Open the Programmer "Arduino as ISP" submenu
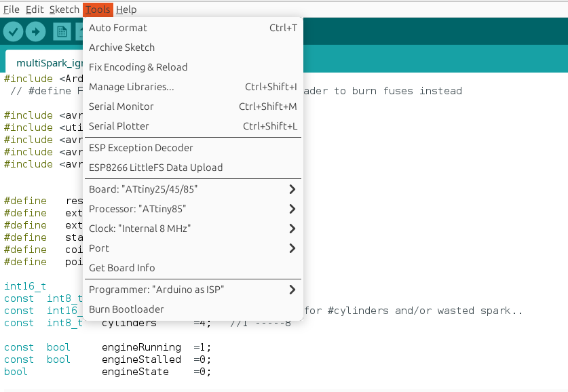Viewport: 568px width, 392px height. point(192,290)
